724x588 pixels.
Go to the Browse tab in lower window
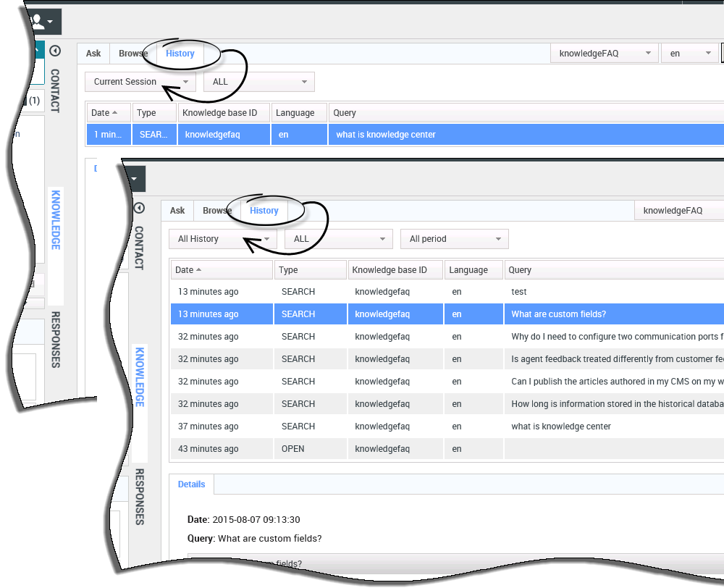coord(217,211)
